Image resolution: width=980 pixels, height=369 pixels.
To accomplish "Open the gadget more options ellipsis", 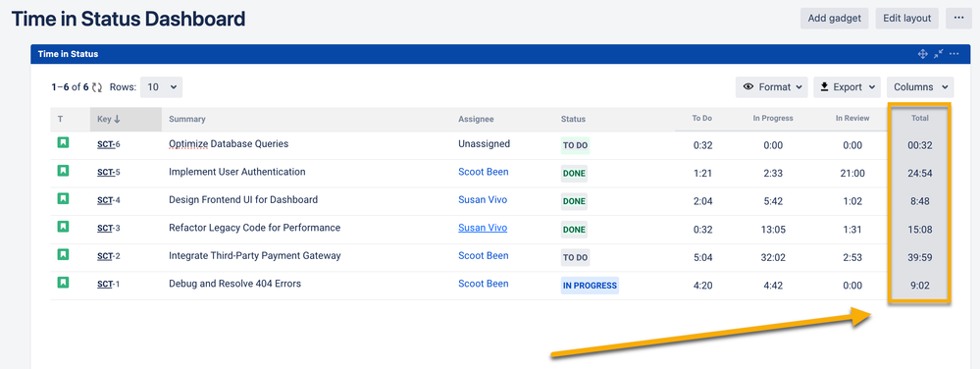I will coord(954,54).
